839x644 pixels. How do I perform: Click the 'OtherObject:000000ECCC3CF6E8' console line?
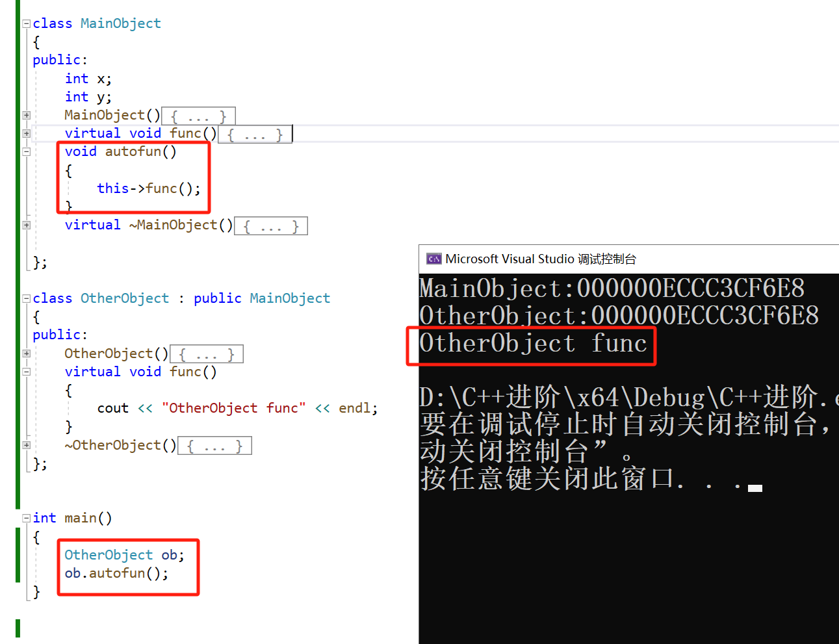tap(619, 316)
